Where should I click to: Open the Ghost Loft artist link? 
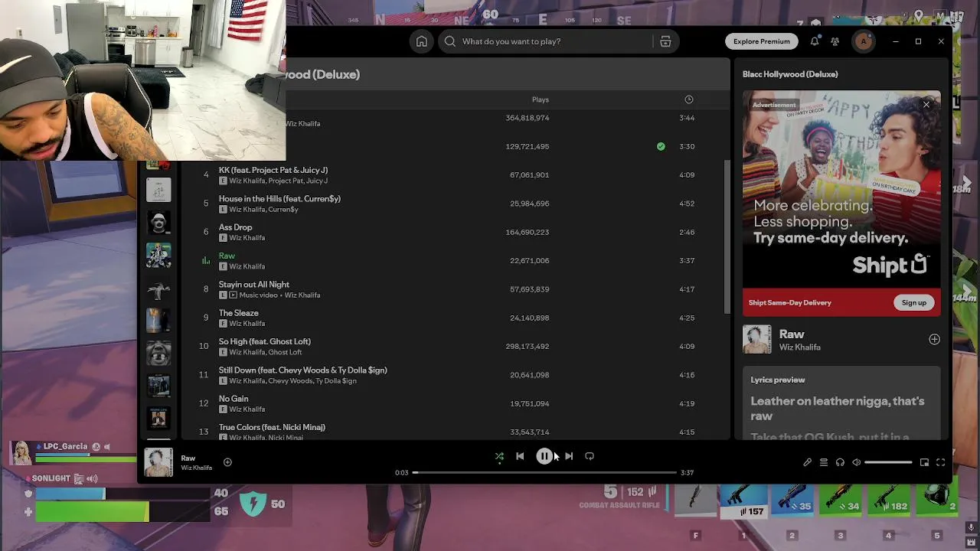(x=285, y=352)
